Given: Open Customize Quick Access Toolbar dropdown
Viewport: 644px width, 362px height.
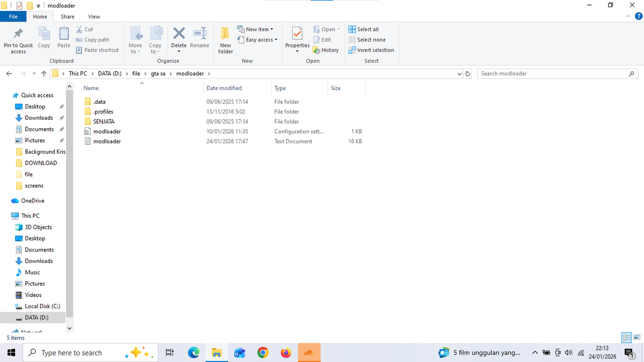Looking at the screenshot, I should 39,6.
